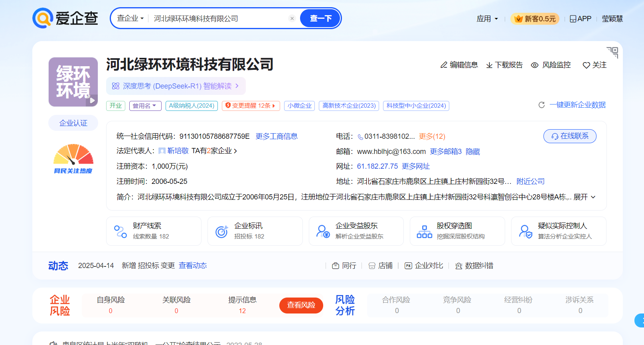Click 隐藏 to hide email
Image resolution: width=644 pixels, height=345 pixels.
[x=473, y=152]
